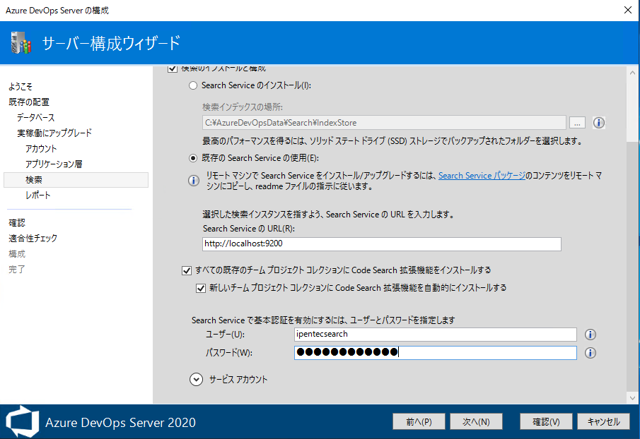640x439 pixels.
Task: Click the 構成 wizard step
Action: tap(17, 254)
